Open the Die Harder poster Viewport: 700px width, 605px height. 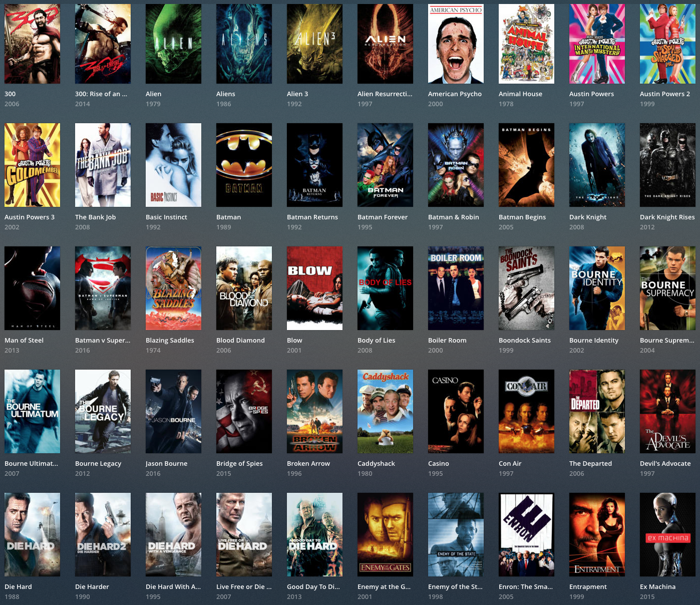coord(103,534)
